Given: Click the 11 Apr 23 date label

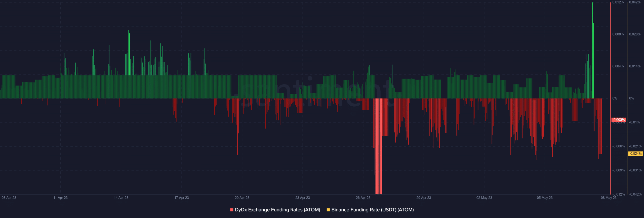Looking at the screenshot, I should (x=61, y=198).
